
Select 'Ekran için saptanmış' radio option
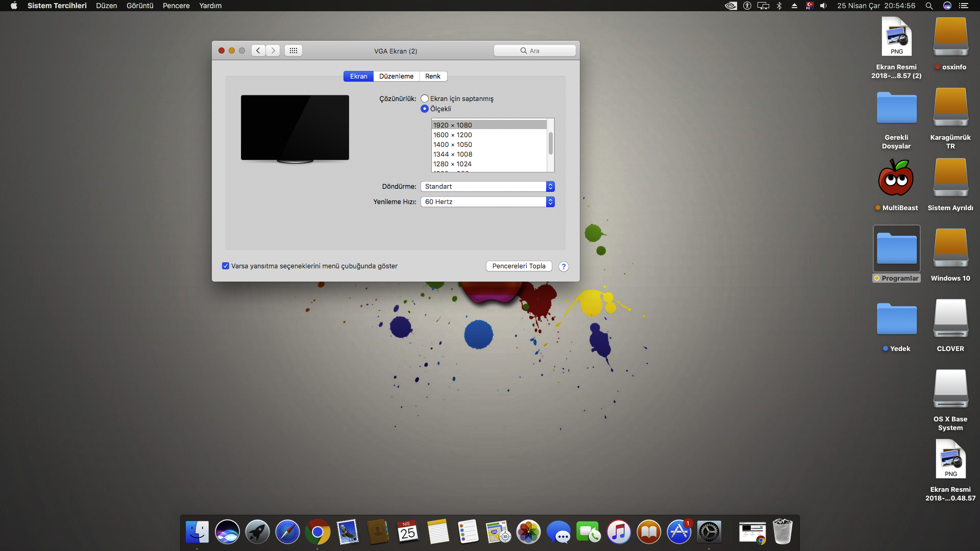425,98
